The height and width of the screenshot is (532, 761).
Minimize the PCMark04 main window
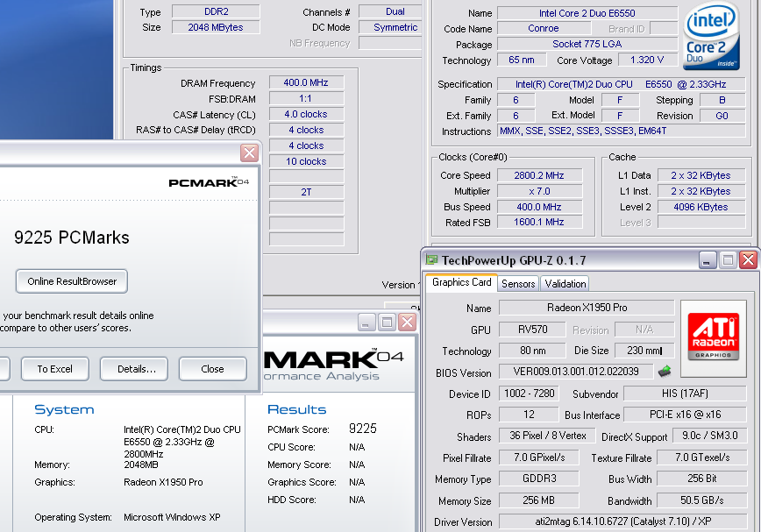pyautogui.click(x=366, y=322)
